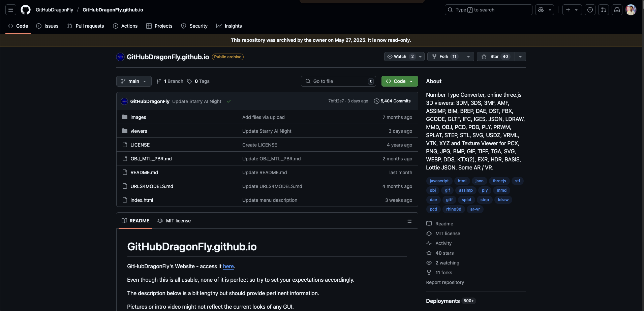Open README.md file
Image resolution: width=644 pixels, height=311 pixels.
point(144,173)
